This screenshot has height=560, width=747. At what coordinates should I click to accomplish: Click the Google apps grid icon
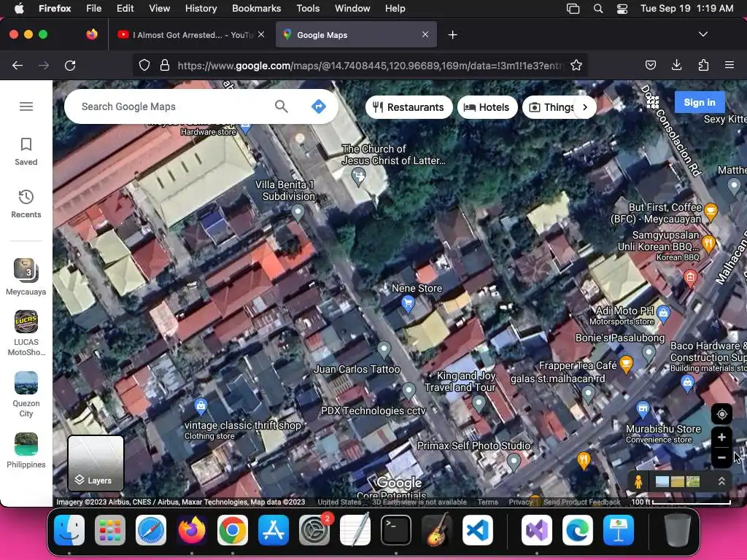[653, 102]
